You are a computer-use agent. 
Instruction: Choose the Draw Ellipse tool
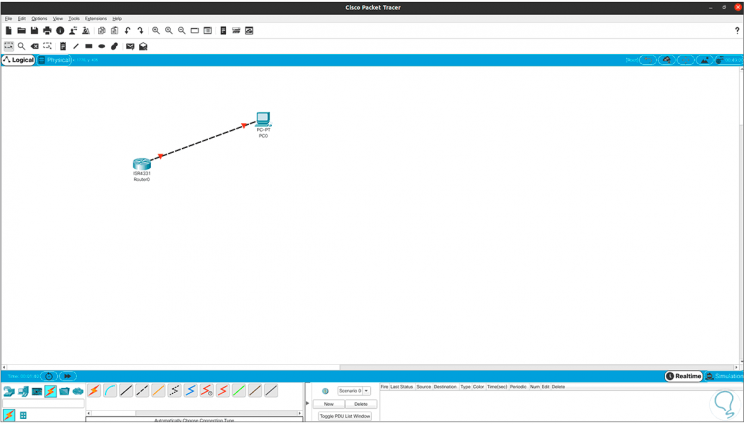coord(101,46)
